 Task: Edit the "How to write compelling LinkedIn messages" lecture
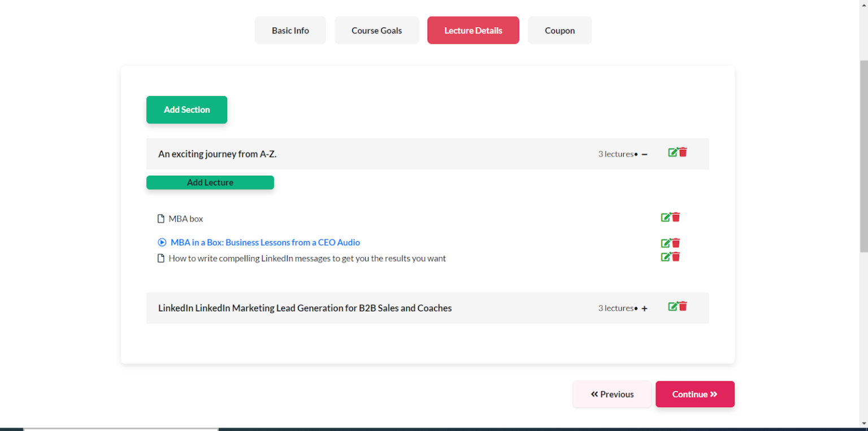click(666, 256)
